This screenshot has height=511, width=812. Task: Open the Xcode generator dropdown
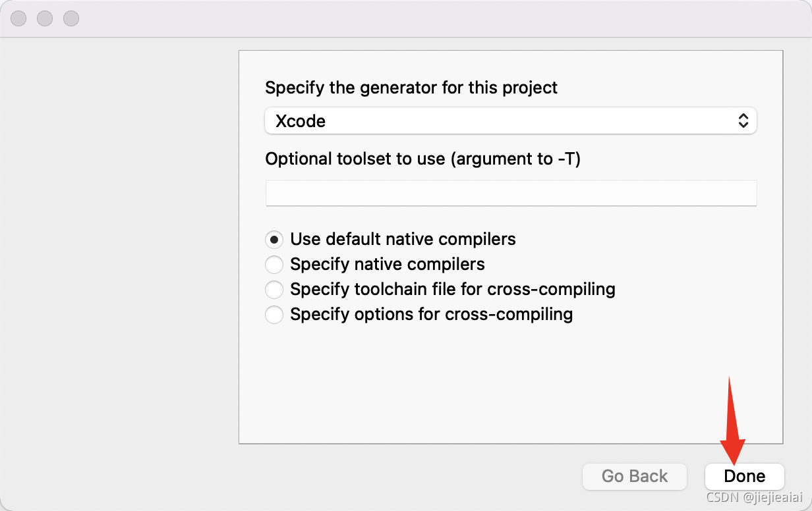pyautogui.click(x=510, y=121)
